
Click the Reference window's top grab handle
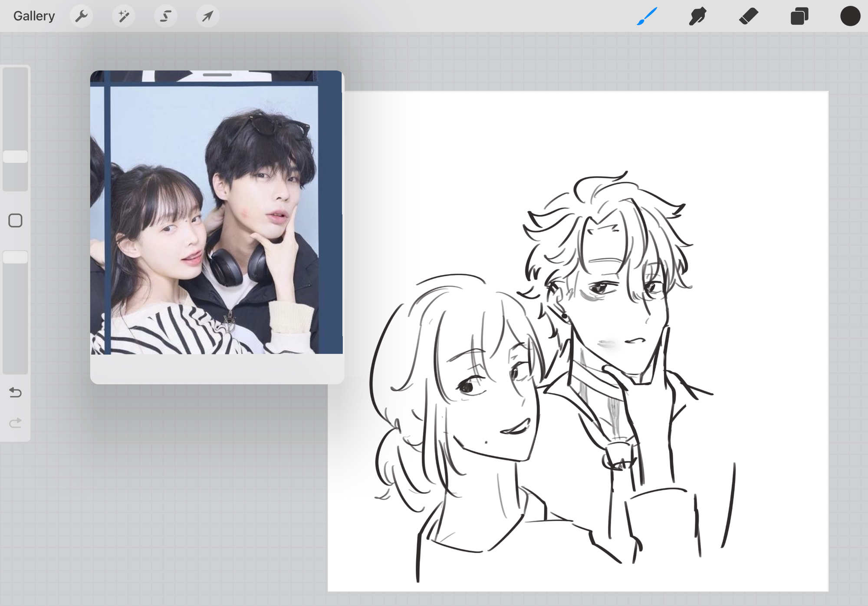pos(217,75)
